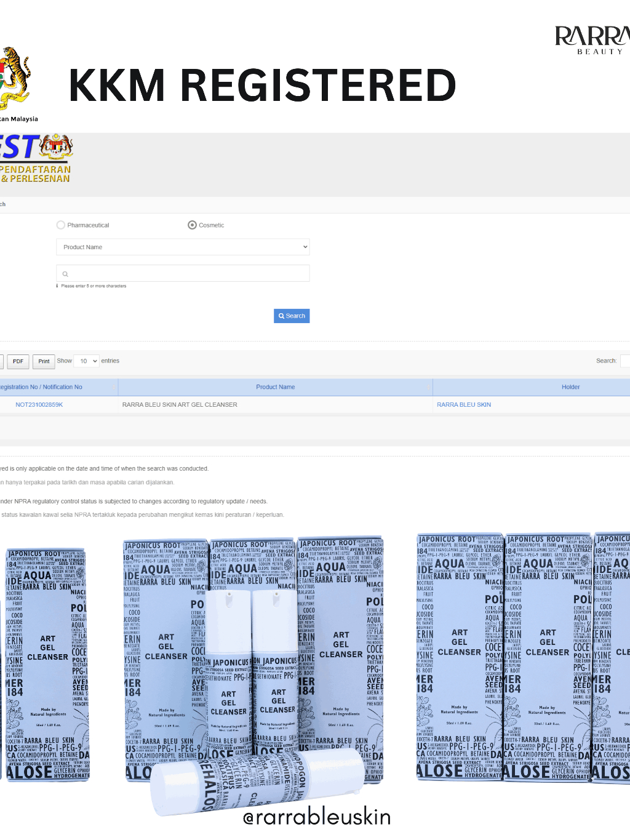This screenshot has height=840, width=630.
Task: Click the sort arrows on Registration No column
Action: [x=114, y=387]
